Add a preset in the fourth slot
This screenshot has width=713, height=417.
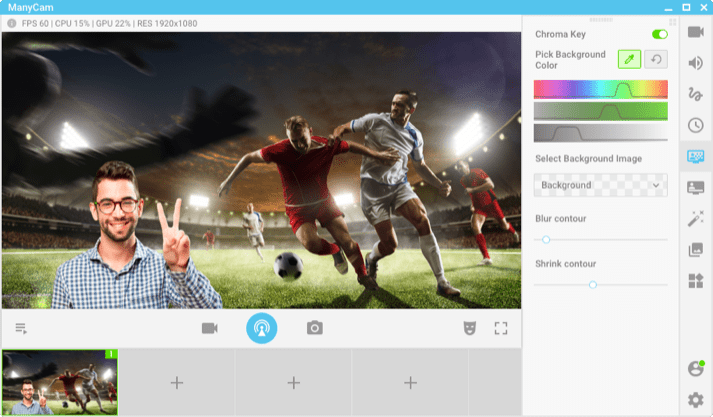(410, 382)
